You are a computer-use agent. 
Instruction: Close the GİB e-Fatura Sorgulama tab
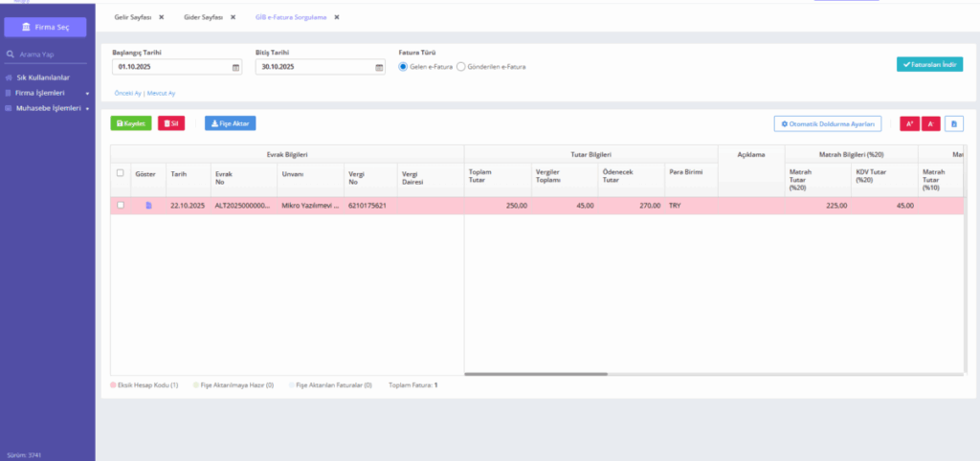point(336,17)
